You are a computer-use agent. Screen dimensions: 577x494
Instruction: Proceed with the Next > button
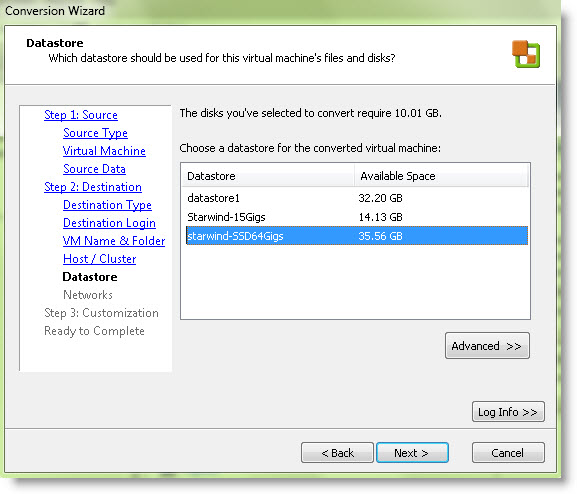pos(412,453)
